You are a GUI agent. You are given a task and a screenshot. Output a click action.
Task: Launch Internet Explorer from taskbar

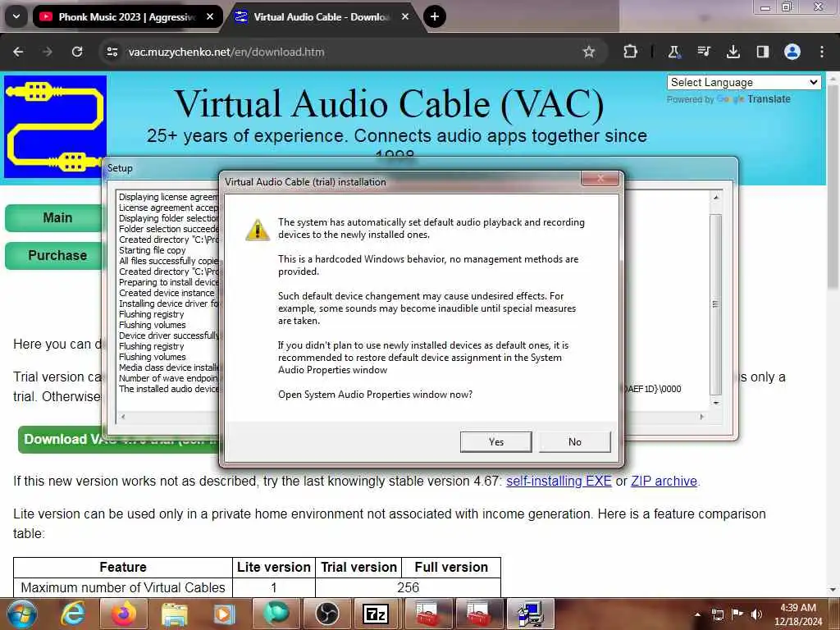pyautogui.click(x=73, y=614)
